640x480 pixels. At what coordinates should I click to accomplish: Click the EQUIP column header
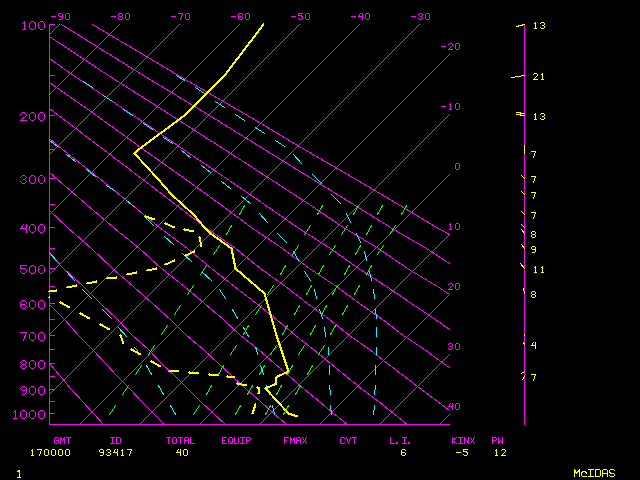click(x=237, y=440)
